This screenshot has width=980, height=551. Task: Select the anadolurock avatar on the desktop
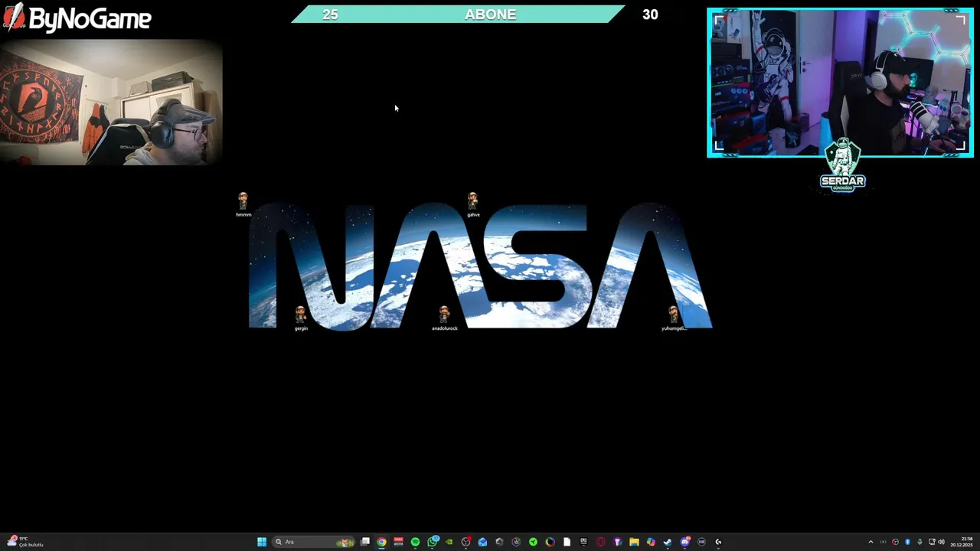coord(444,318)
